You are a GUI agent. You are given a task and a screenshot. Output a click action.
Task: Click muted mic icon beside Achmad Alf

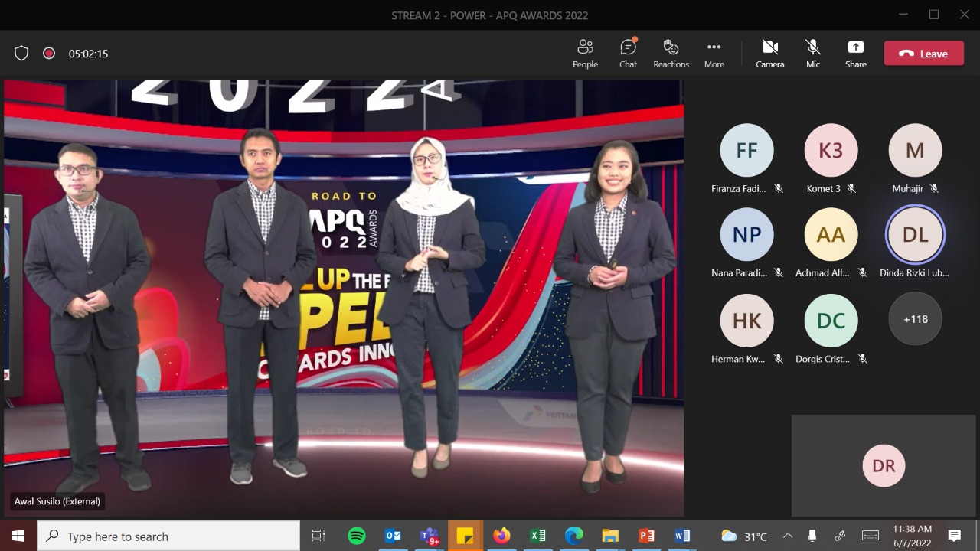[863, 272]
